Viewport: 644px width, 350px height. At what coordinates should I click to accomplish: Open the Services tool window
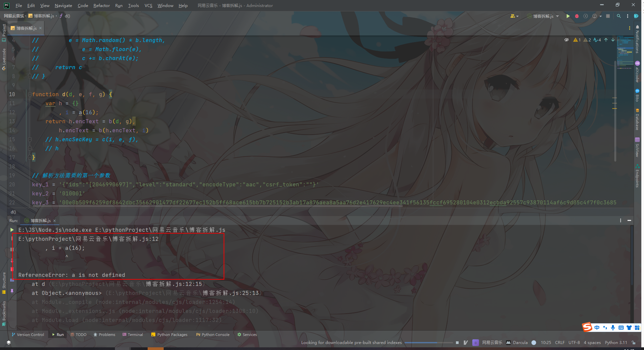pos(247,334)
